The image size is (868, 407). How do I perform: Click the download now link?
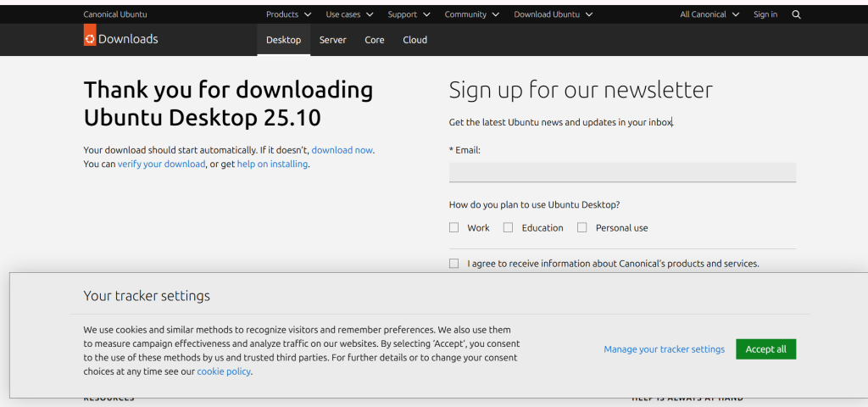coord(342,150)
